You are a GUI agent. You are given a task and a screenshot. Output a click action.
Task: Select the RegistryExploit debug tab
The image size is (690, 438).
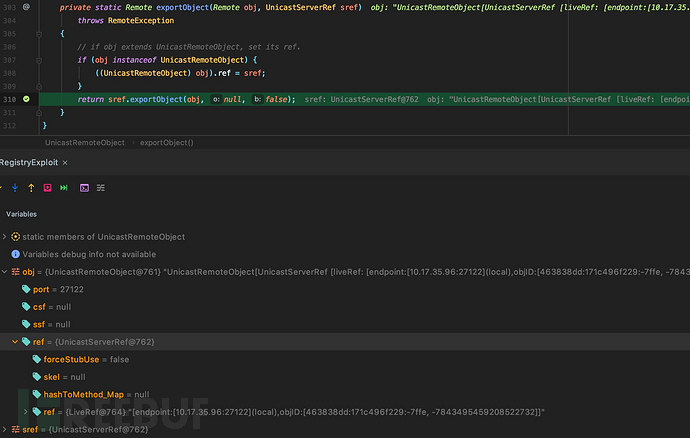coord(28,162)
